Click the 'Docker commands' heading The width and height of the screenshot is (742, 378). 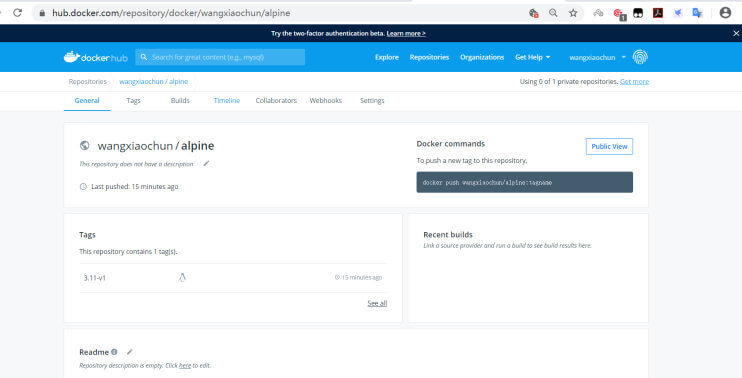(x=450, y=144)
